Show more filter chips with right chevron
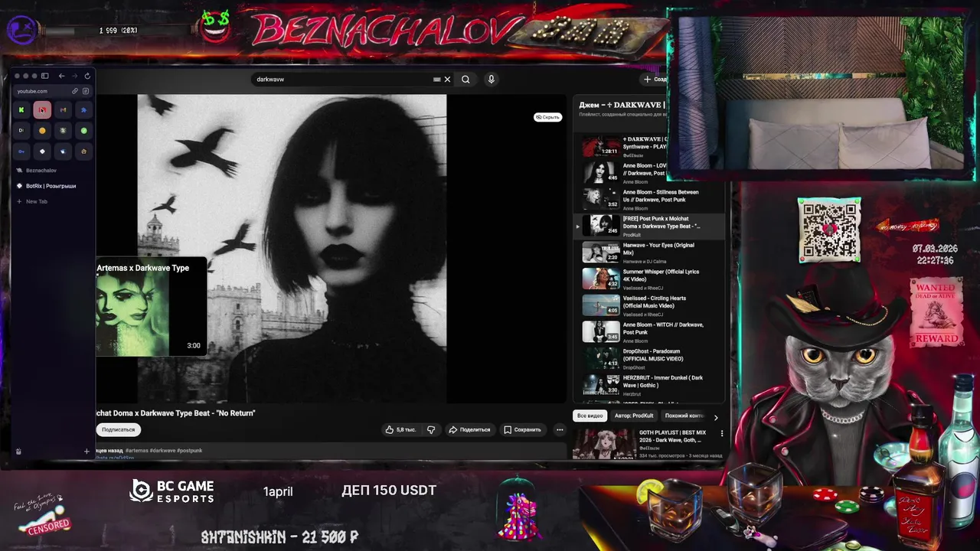Viewport: 980px width, 551px height. tap(716, 417)
